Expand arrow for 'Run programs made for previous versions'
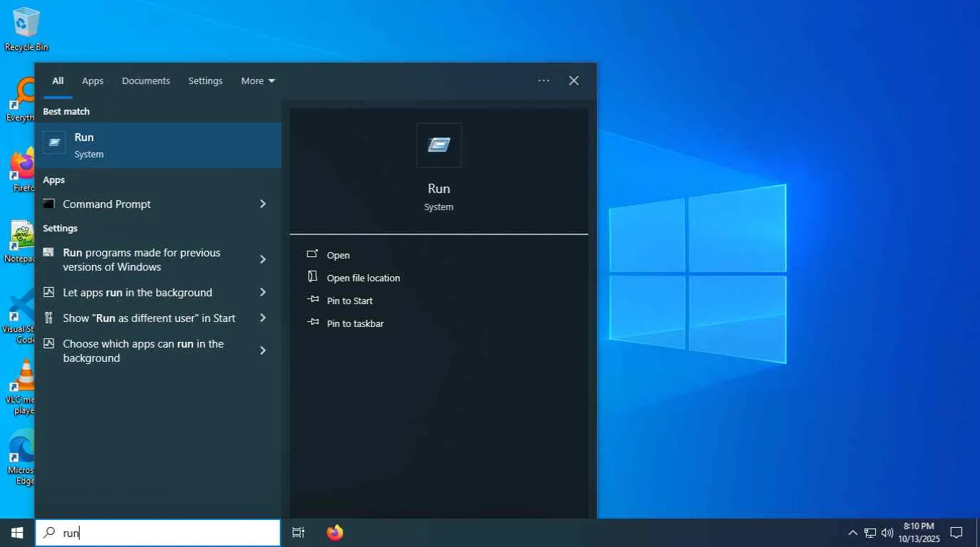980x547 pixels. [x=263, y=259]
